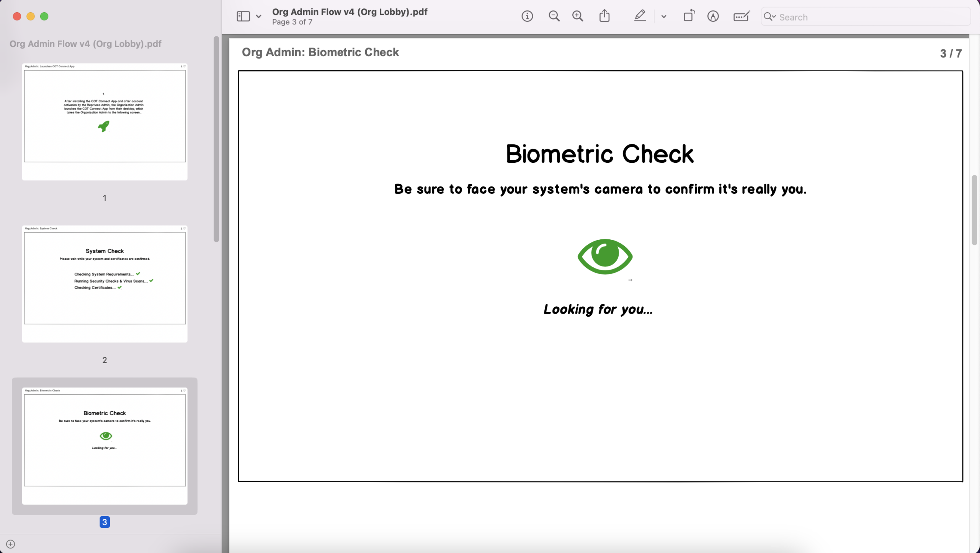Image resolution: width=980 pixels, height=553 pixels.
Task: Zoom out using the magnifier minus icon
Action: (554, 16)
